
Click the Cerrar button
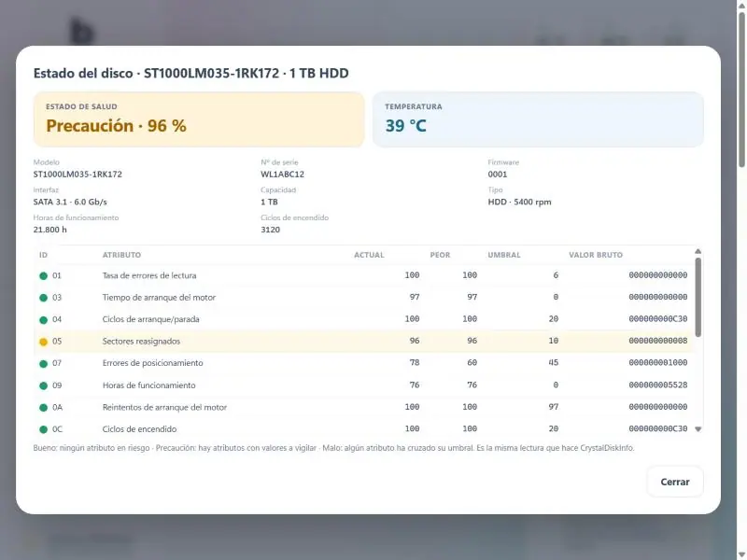click(674, 482)
